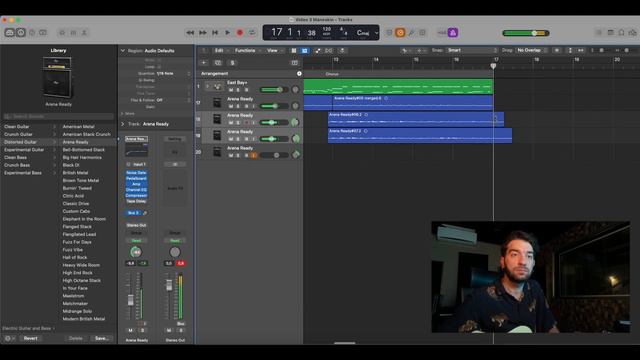The image size is (640, 360).
Task: Choose Maelstrom patch in Library
Action: tap(73, 296)
